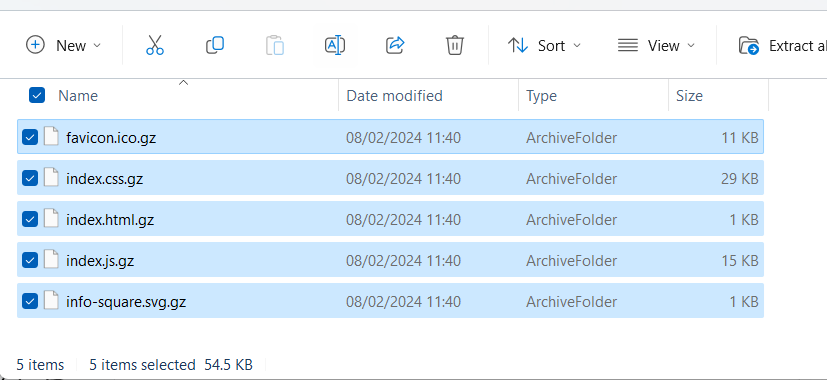827x380 pixels.
Task: Click the file icon of index.js.gz
Action: click(51, 260)
